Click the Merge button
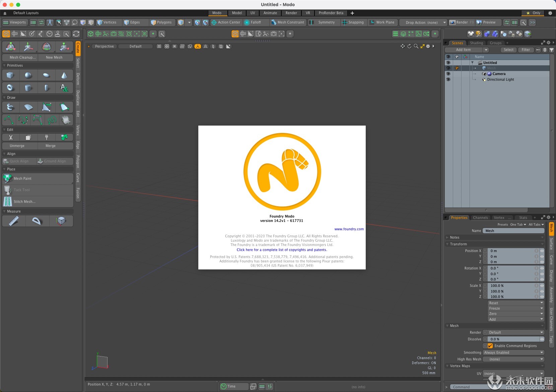The height and width of the screenshot is (392, 556). tap(56, 146)
